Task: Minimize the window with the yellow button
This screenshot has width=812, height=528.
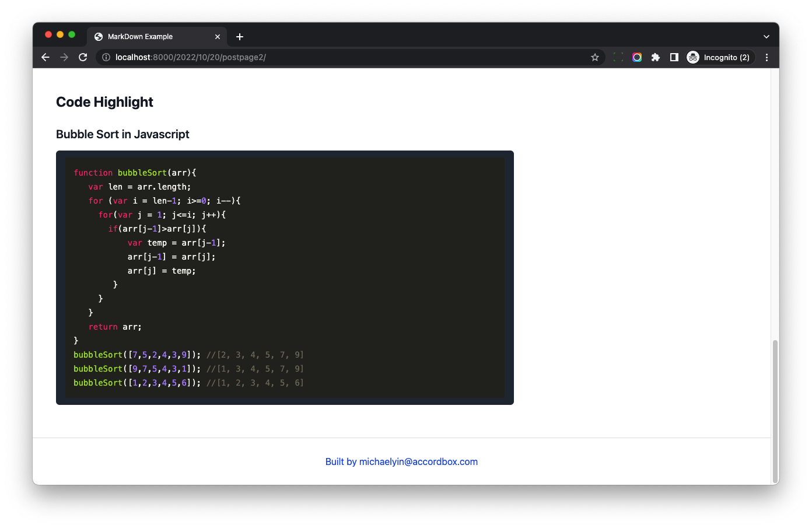Action: [60, 34]
